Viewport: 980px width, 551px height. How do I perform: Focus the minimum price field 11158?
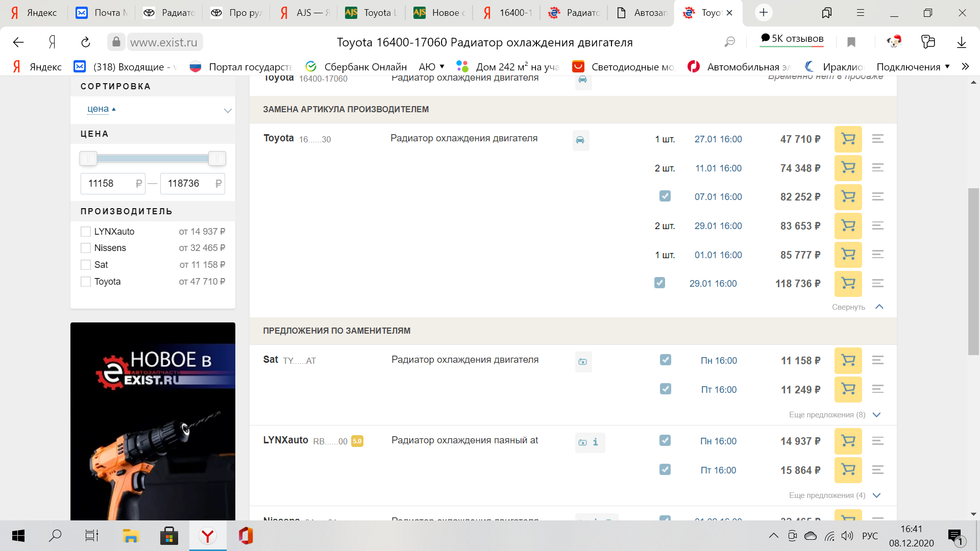[113, 184]
